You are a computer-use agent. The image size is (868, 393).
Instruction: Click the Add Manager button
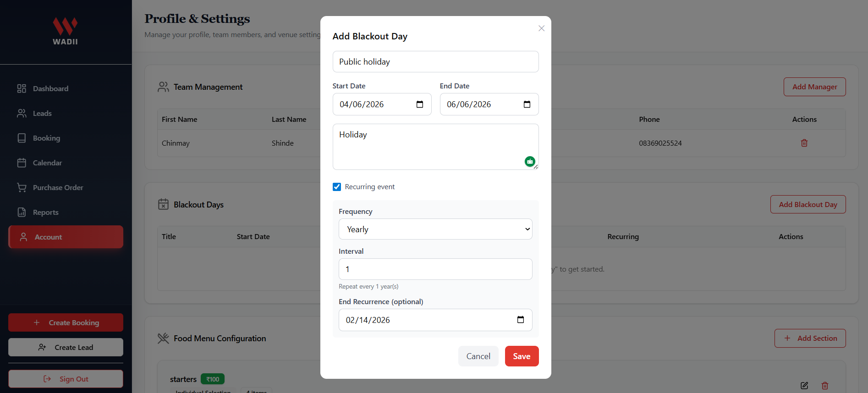click(814, 87)
